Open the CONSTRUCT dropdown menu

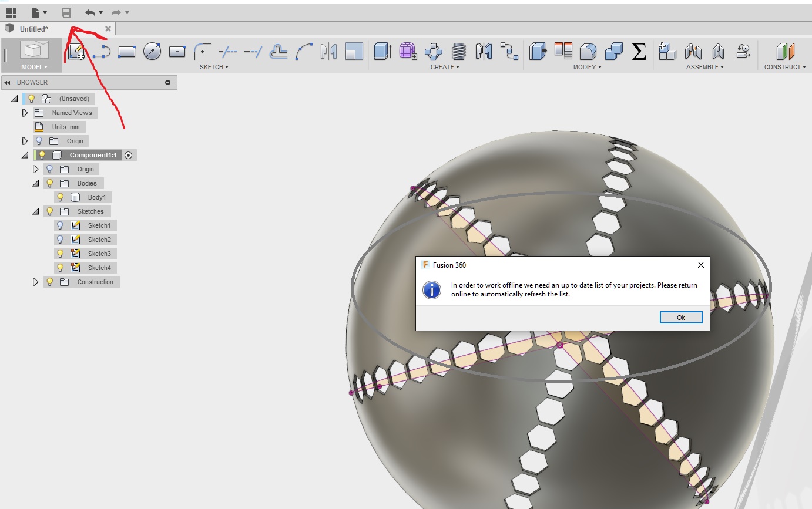point(786,66)
